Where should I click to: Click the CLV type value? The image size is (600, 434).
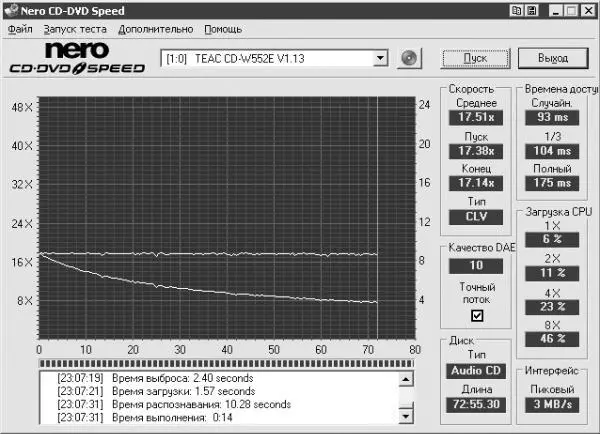point(476,217)
